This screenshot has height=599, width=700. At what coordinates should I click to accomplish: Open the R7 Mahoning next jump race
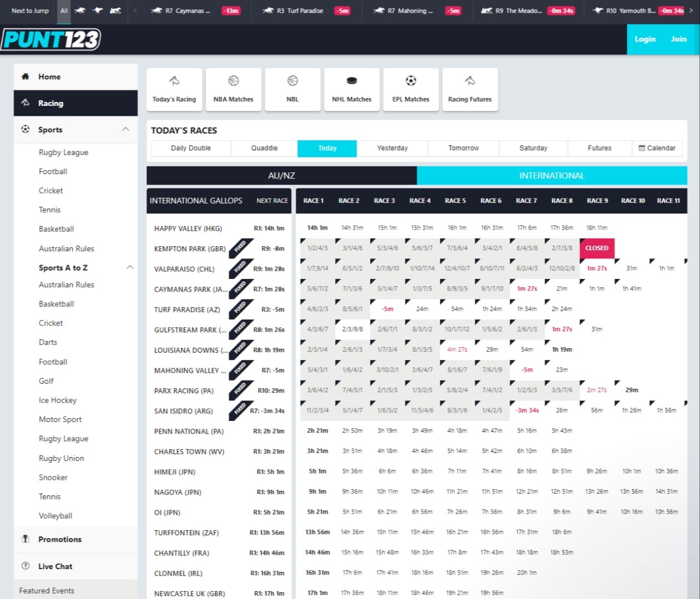click(417, 11)
